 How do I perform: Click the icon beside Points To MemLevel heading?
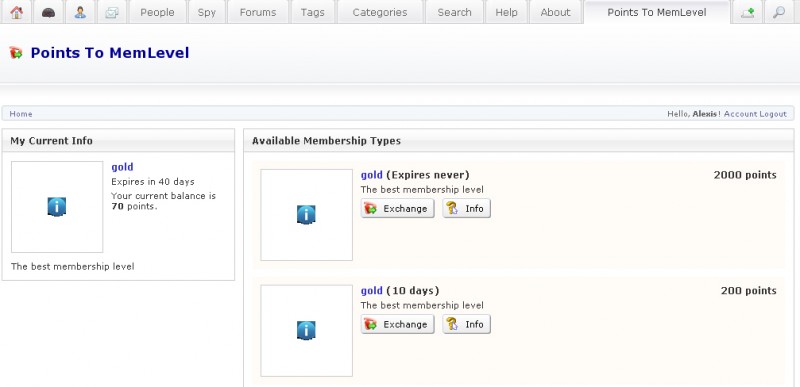click(16, 53)
